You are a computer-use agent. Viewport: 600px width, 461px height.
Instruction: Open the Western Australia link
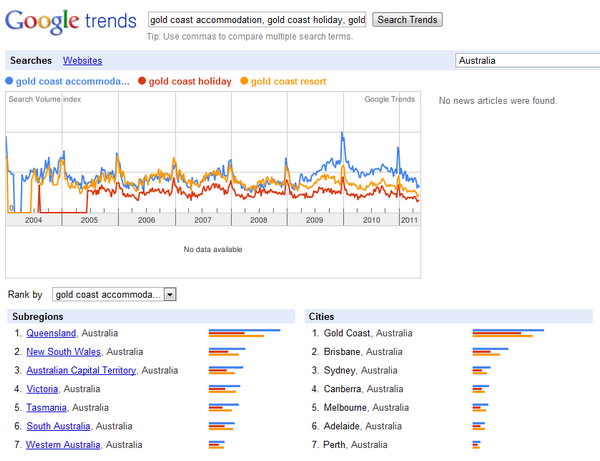click(x=63, y=445)
